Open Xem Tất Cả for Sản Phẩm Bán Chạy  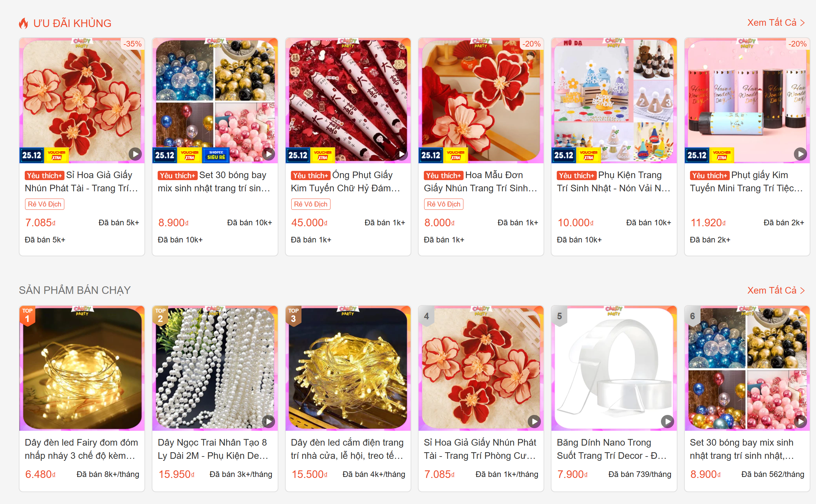pyautogui.click(x=776, y=290)
